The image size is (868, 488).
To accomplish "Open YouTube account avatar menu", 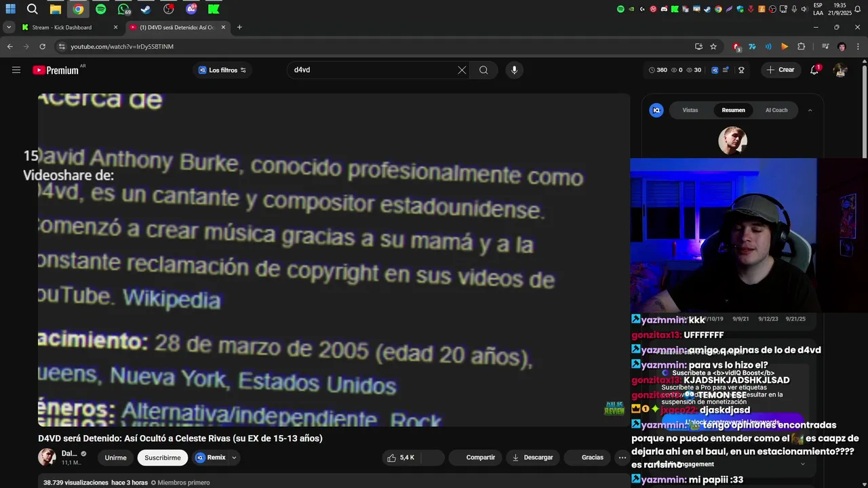I will (x=840, y=70).
